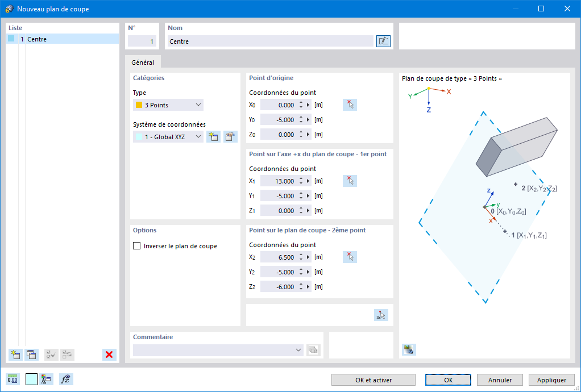Click the Z0 coordinate field
This screenshot has height=392, width=581.
click(x=279, y=135)
